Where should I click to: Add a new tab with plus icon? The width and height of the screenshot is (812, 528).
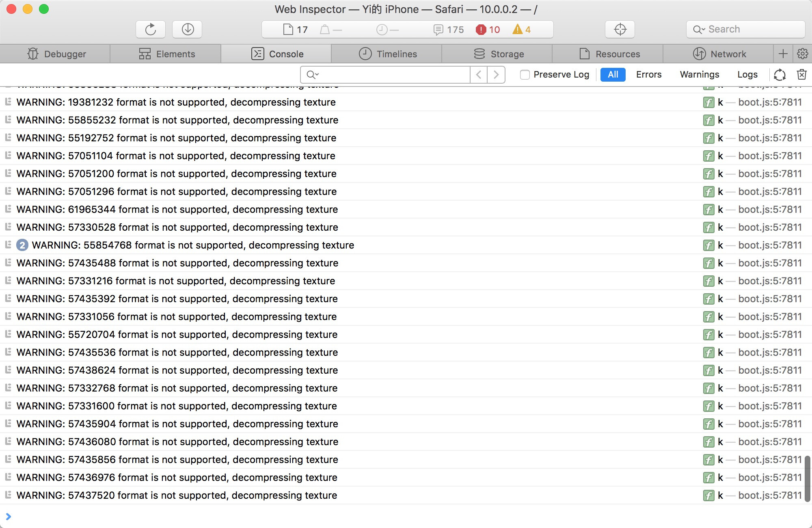[783, 54]
